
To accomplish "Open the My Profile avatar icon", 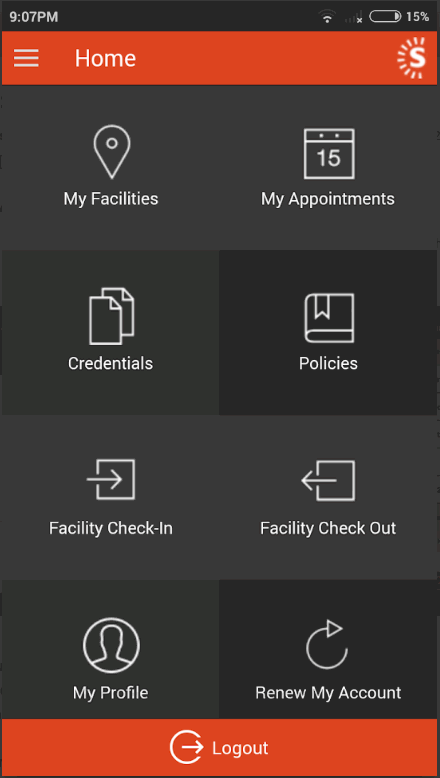I will pos(111,645).
